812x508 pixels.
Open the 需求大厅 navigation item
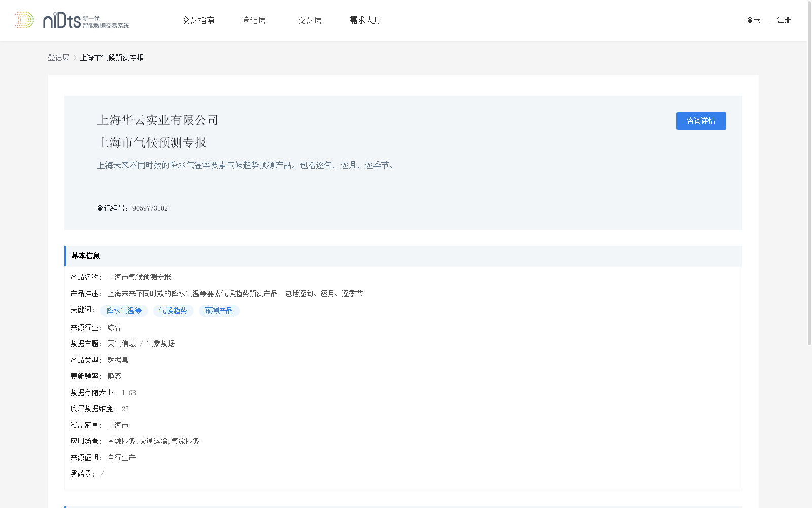(365, 20)
